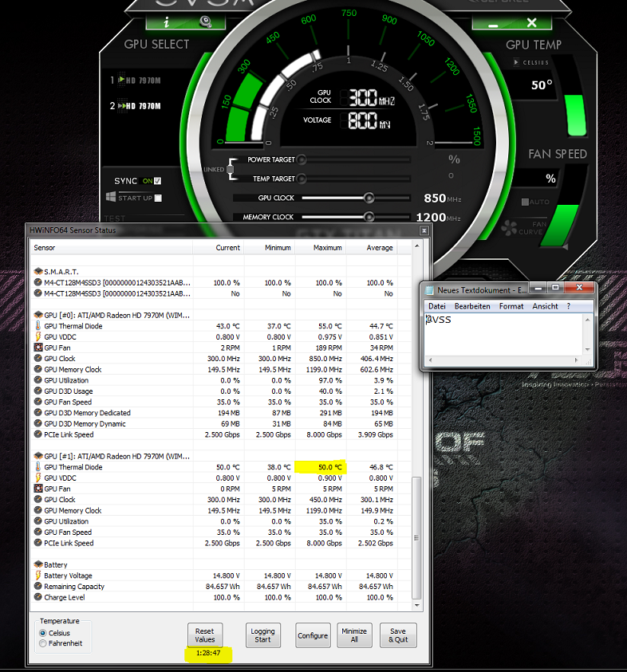Viewport: 627px width, 672px height.
Task: Click GPU [#0] GPU Clock row icon
Action: tap(38, 358)
